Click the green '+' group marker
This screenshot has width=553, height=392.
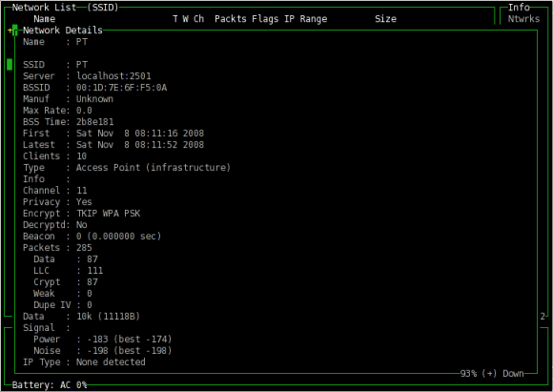pyautogui.click(x=10, y=31)
